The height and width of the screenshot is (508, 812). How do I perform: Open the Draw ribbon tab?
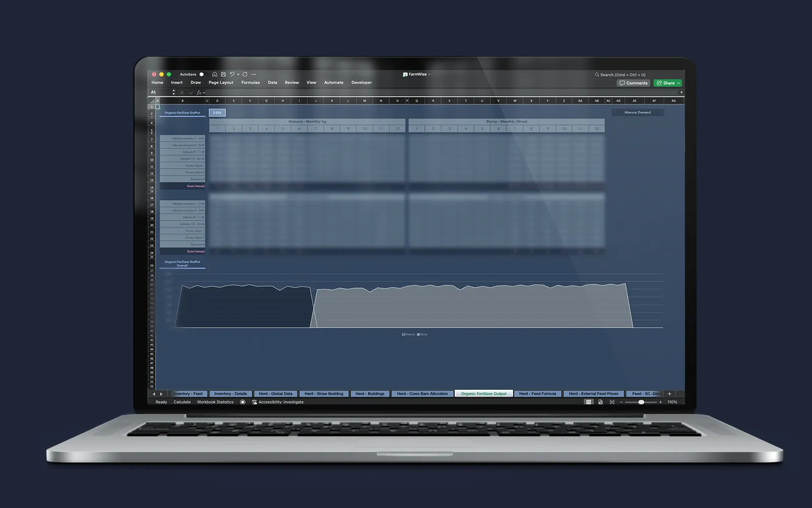pyautogui.click(x=196, y=82)
